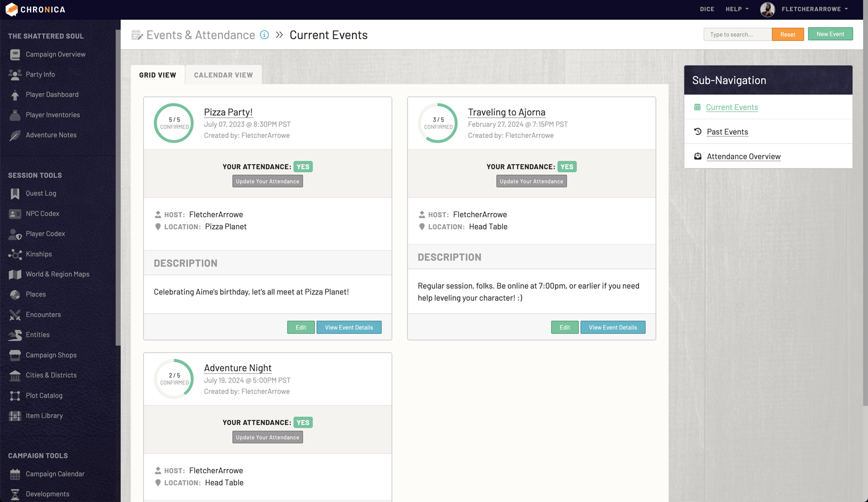Viewport: 868px width, 502px height.
Task: Click the user profile avatar picture
Action: pyautogui.click(x=767, y=9)
